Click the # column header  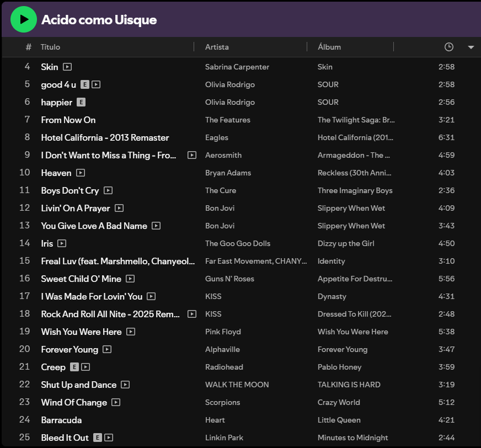(29, 47)
